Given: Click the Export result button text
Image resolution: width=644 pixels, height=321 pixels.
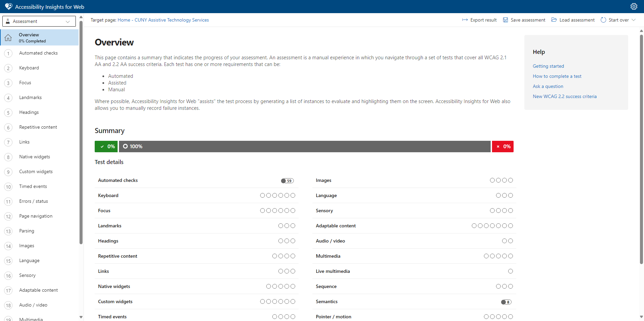Looking at the screenshot, I should pos(484,20).
